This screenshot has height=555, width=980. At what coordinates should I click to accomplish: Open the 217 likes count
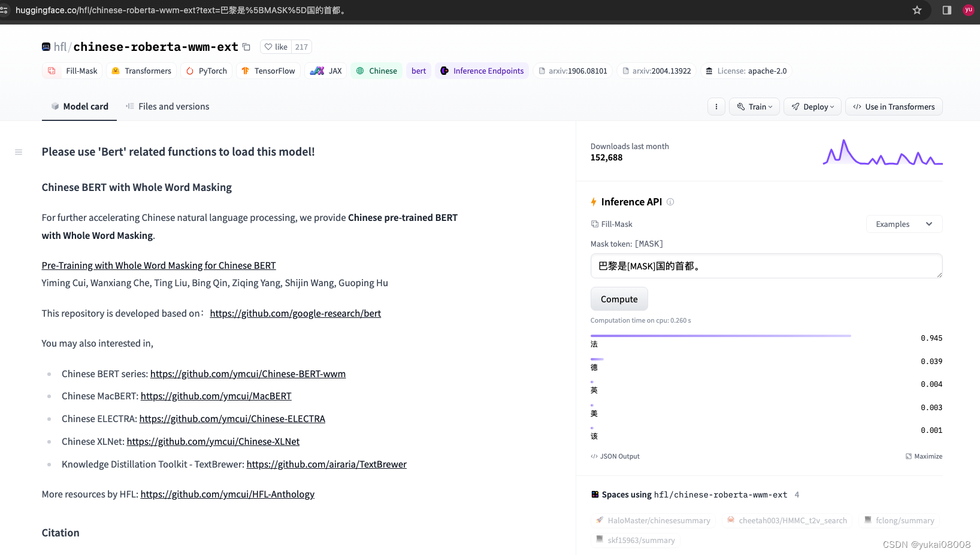(301, 47)
